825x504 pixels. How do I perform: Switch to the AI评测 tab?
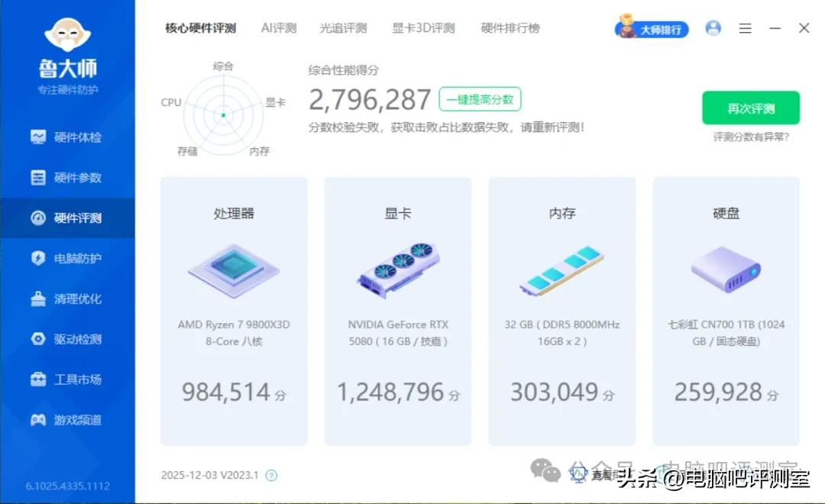click(x=278, y=28)
